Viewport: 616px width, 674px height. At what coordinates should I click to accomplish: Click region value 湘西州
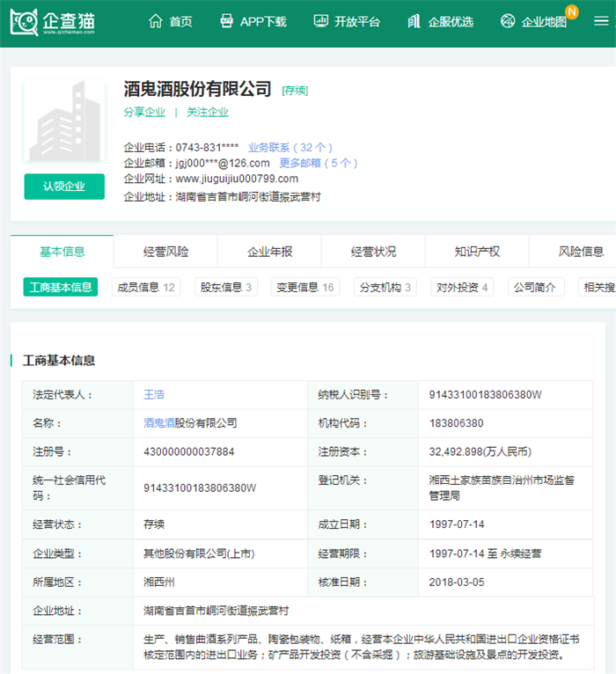click(159, 582)
